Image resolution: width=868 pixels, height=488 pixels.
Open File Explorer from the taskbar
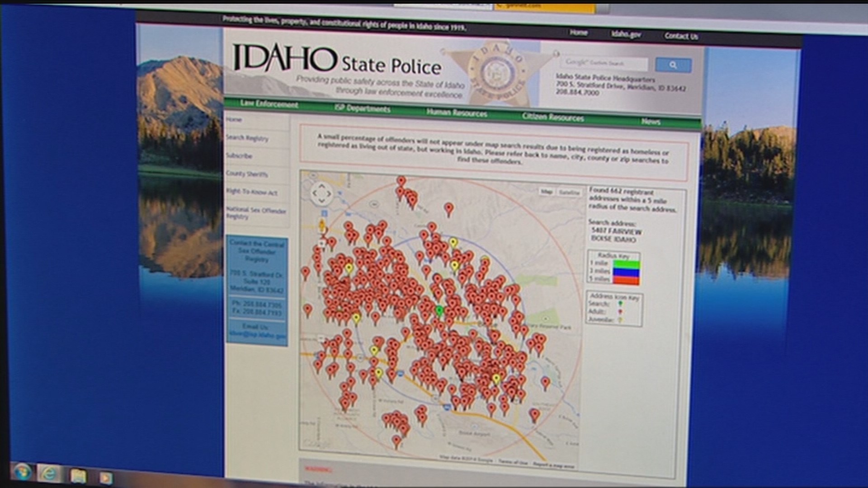point(78,476)
